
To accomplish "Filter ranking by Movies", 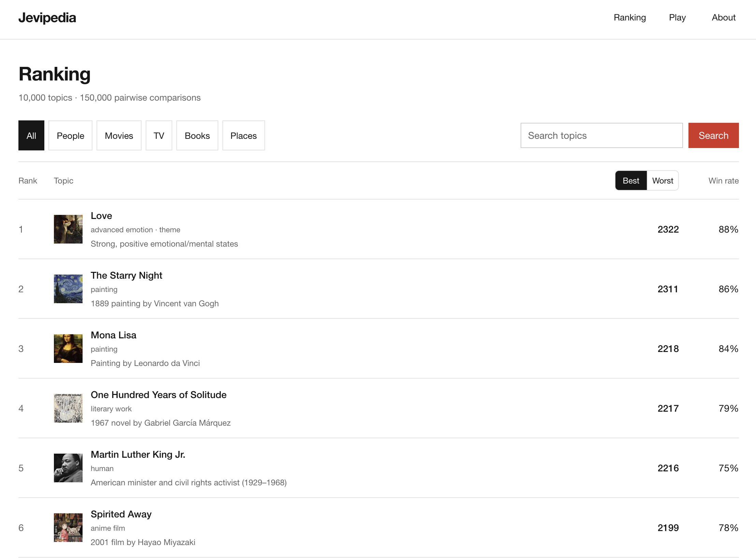I will (119, 135).
